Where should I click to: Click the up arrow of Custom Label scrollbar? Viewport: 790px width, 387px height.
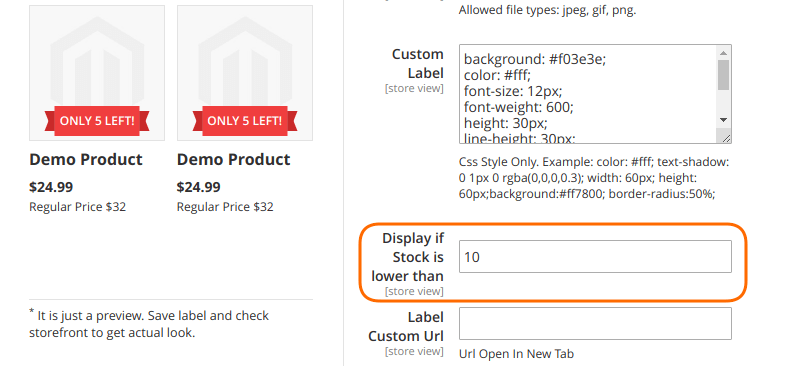pos(723,53)
